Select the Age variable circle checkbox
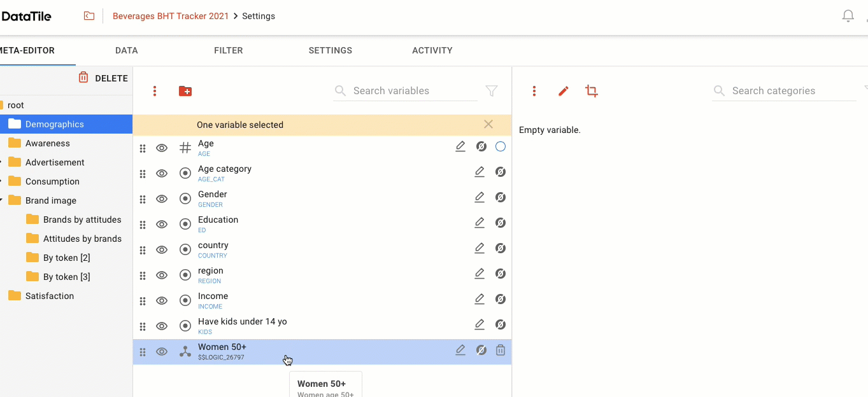This screenshot has height=397, width=868. click(501, 147)
